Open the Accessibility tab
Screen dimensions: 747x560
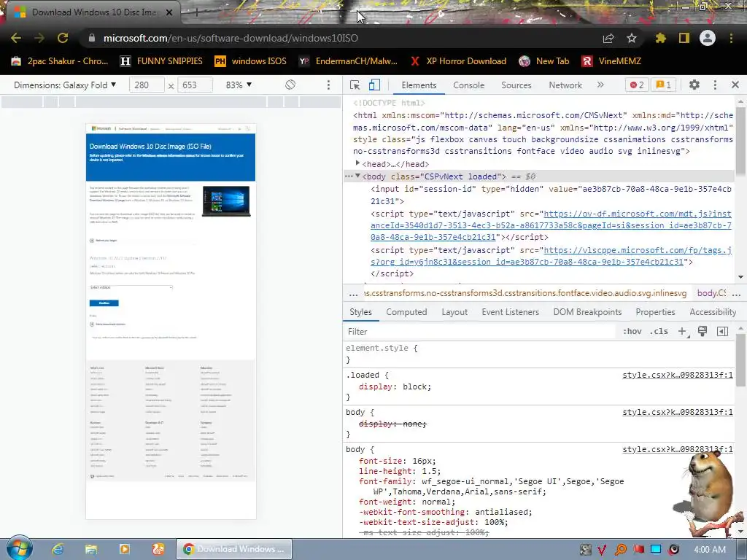(x=713, y=312)
